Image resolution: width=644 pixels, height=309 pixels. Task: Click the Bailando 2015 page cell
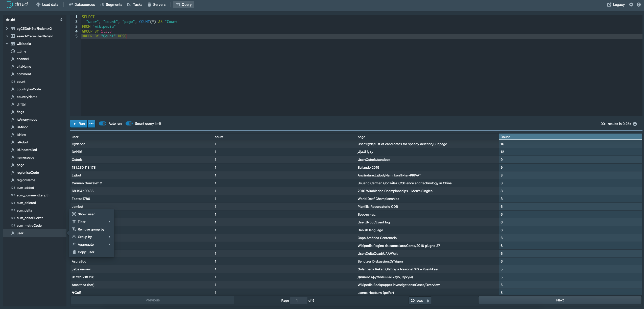[427, 167]
